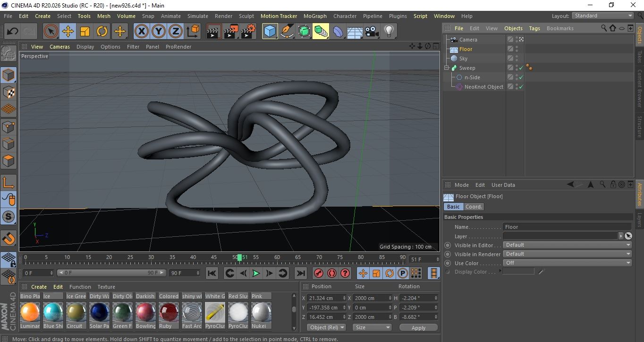Select the Sky object in hierarchy
The image size is (644, 342).
pos(463,58)
